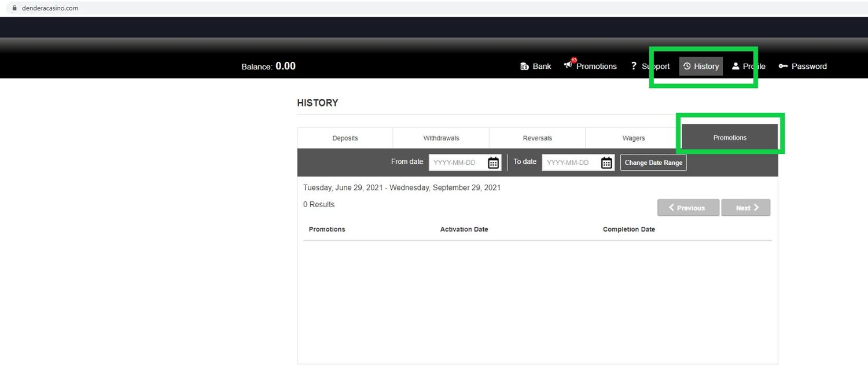
Task: Open the To date calendar picker
Action: click(606, 163)
